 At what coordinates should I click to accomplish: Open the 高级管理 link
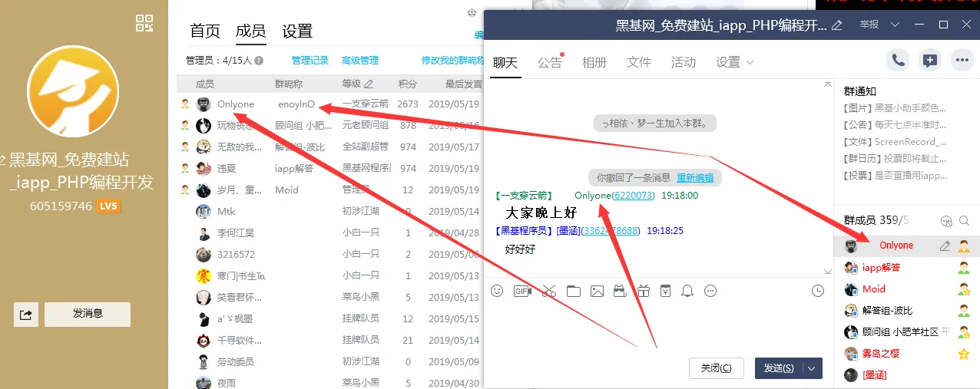pos(360,61)
